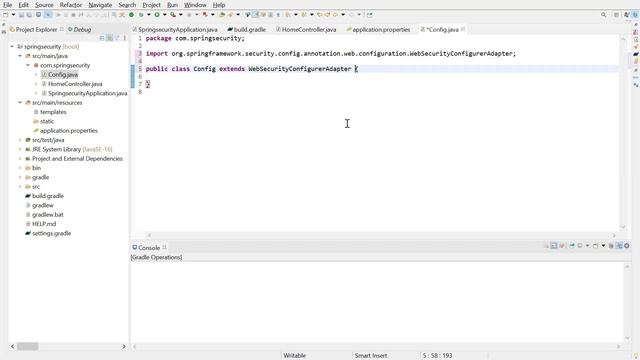Image resolution: width=640 pixels, height=360 pixels.
Task: Toggle Link with Editor in Project Explorer
Action: pos(110,38)
